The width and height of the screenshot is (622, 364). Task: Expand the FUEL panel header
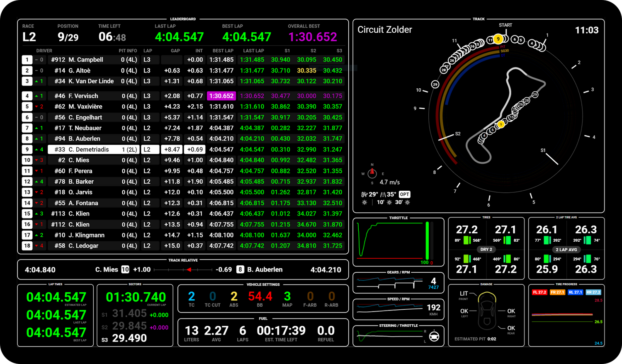(263, 319)
